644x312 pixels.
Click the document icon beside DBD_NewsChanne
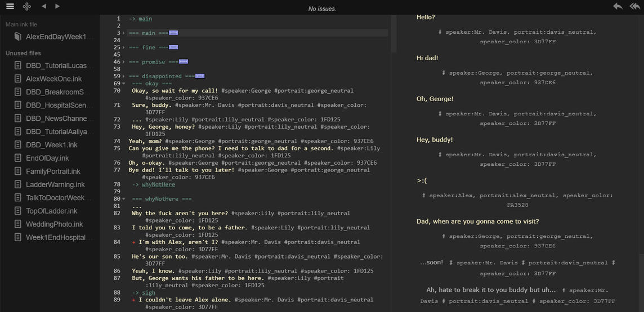[x=17, y=118]
